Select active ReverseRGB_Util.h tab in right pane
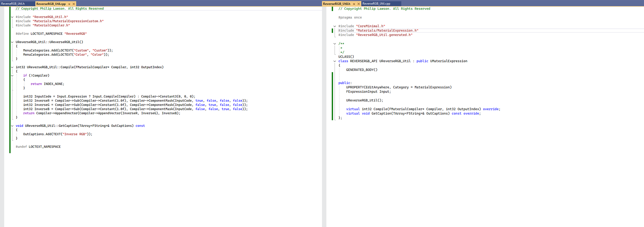Screen dimensions: 644x227 click(x=336, y=4)
